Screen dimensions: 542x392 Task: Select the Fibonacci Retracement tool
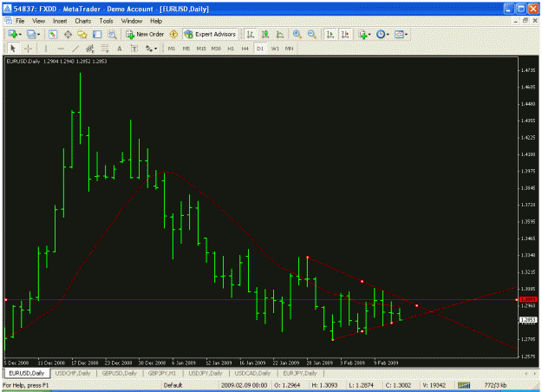click(105, 49)
